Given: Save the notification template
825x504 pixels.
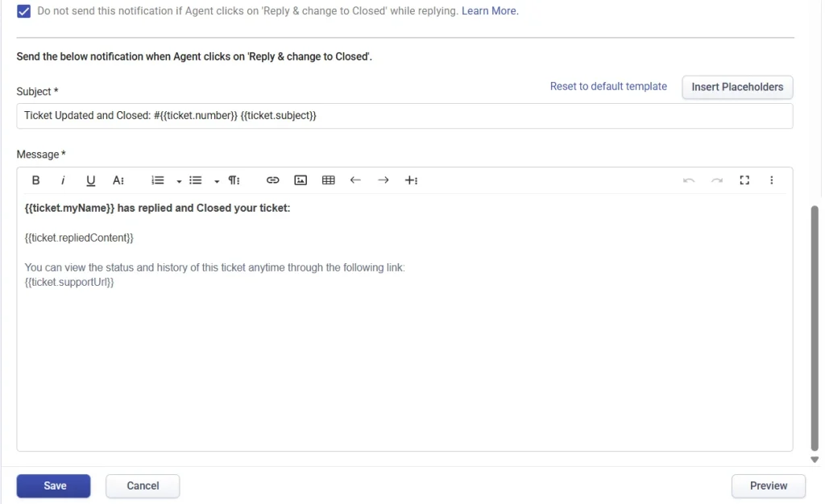Looking at the screenshot, I should point(53,485).
